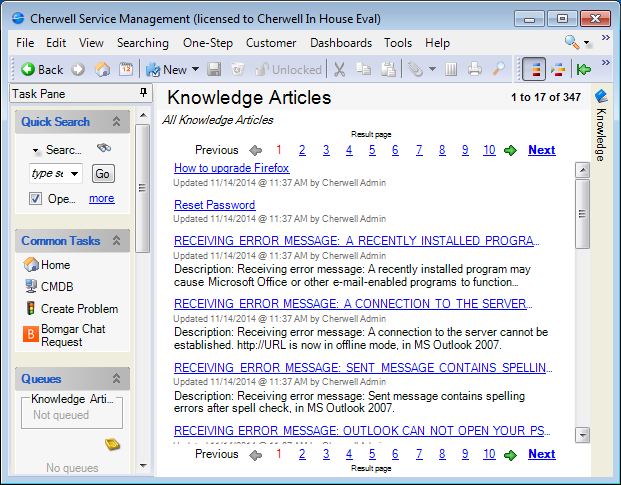The image size is (621, 485).
Task: Click the green next-page arrow at top
Action: [511, 150]
